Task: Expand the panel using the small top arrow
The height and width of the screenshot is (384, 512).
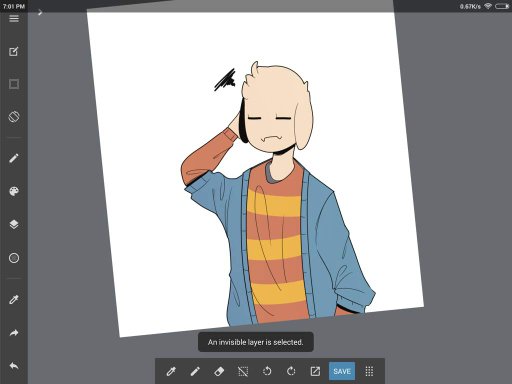Action: 40,12
